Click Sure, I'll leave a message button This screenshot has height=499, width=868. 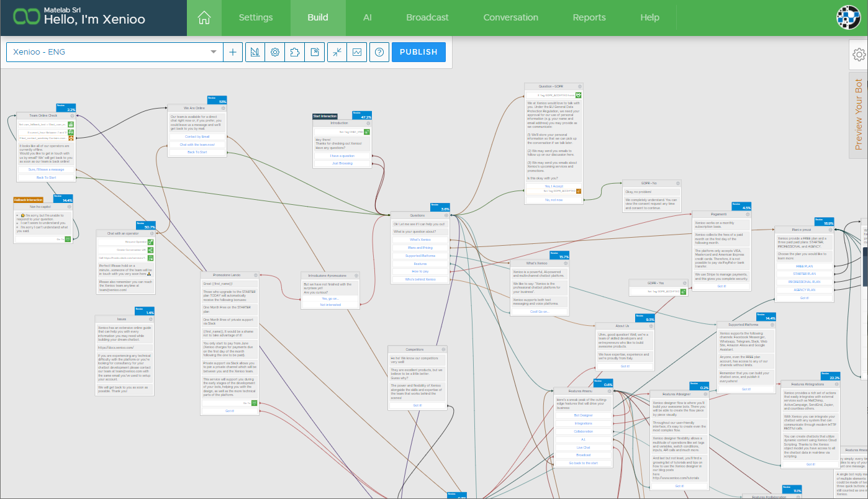(x=46, y=169)
